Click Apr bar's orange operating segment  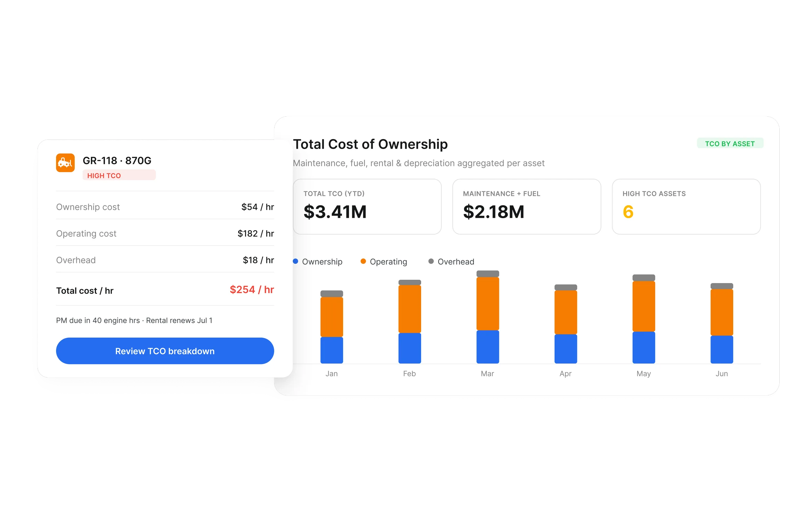pyautogui.click(x=566, y=312)
